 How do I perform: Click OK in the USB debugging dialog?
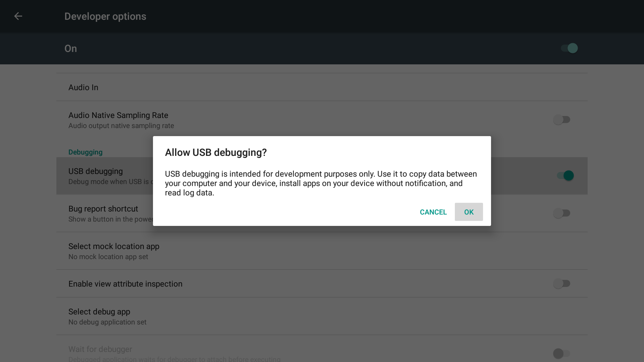469,212
